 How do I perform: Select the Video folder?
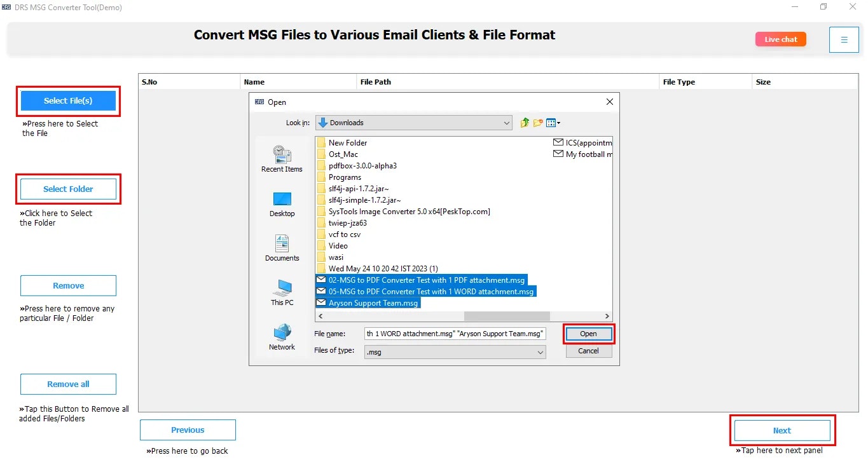[x=333, y=246]
